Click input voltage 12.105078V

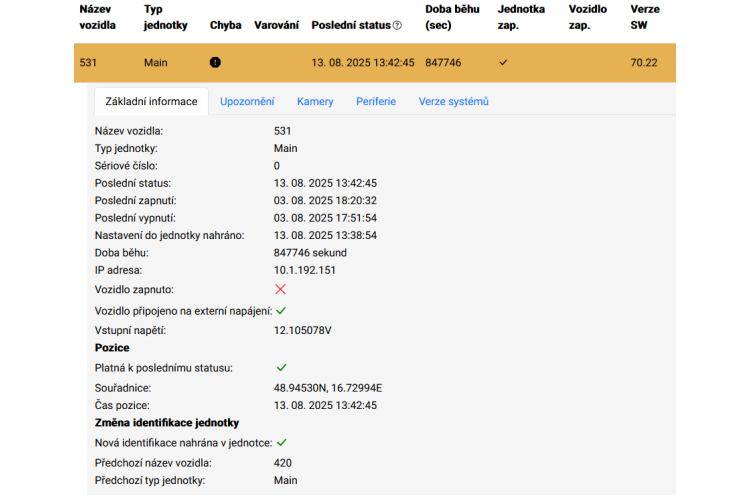pyautogui.click(x=302, y=331)
